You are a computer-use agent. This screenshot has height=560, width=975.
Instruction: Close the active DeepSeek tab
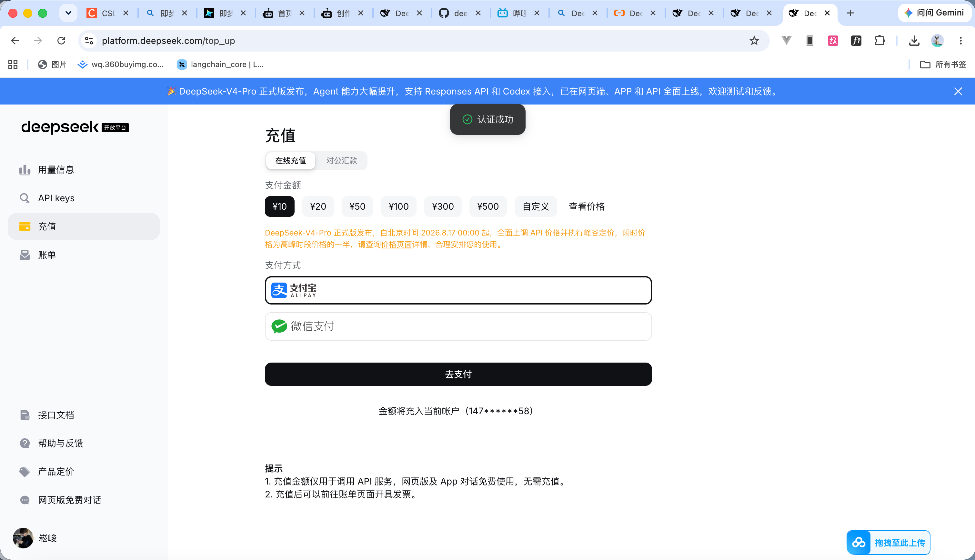(827, 13)
